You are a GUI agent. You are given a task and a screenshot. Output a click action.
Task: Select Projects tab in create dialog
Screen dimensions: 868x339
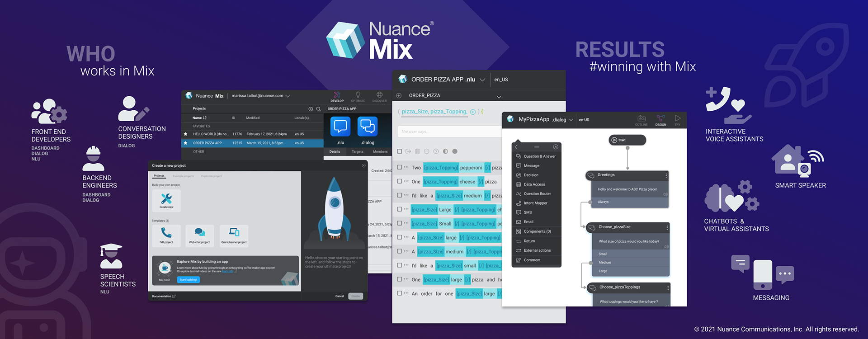(x=159, y=176)
